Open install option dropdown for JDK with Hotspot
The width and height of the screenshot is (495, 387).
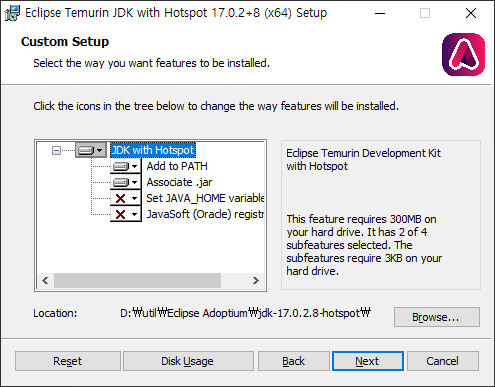coord(90,150)
